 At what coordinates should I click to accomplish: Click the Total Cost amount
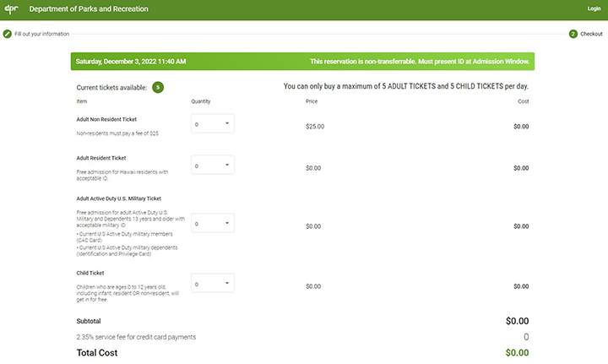(x=517, y=353)
